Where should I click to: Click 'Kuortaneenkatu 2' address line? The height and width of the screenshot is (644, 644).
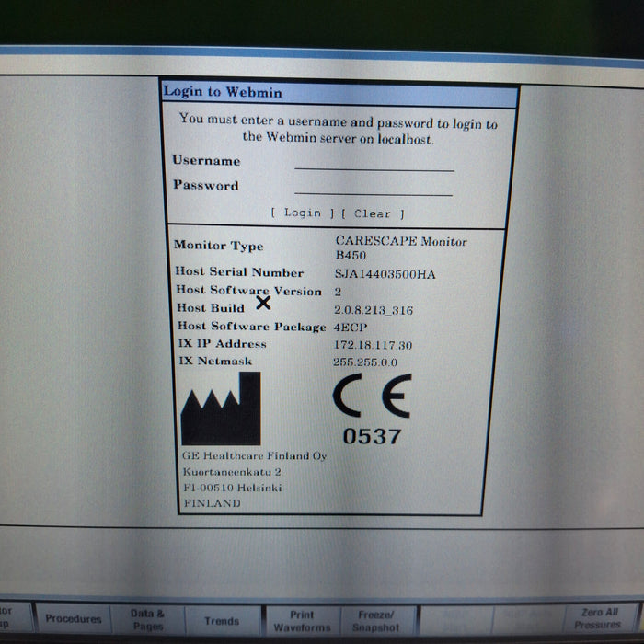(232, 472)
